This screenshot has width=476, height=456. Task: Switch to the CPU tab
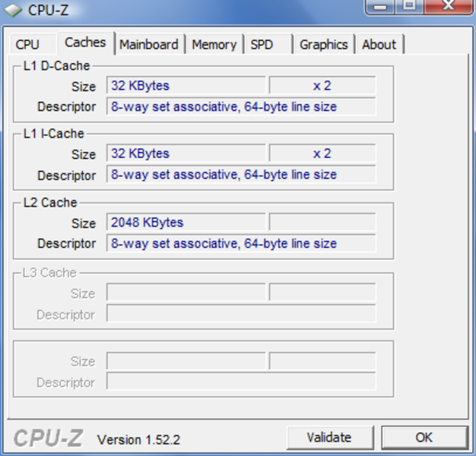pyautogui.click(x=33, y=44)
